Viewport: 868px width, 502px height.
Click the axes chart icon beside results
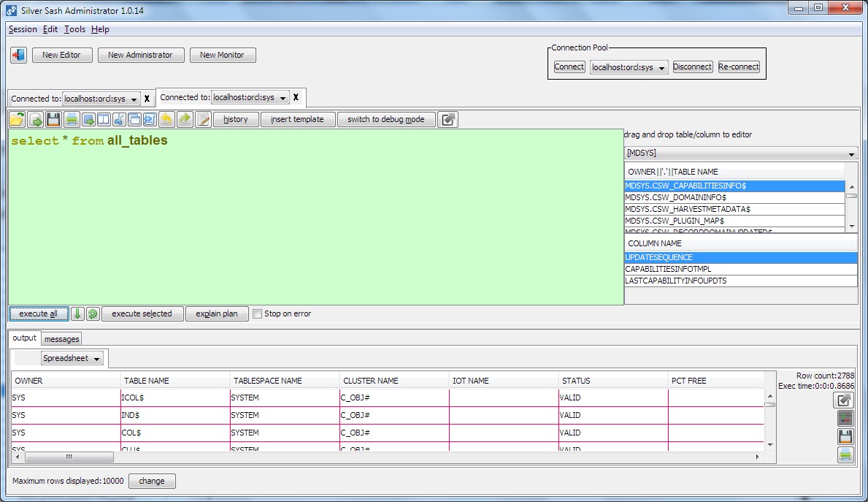pos(845,418)
